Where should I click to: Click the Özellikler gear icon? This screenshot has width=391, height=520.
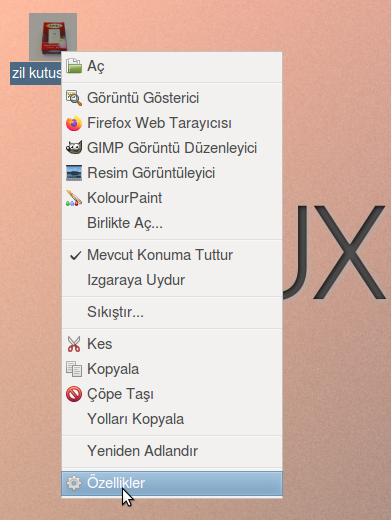[x=74, y=483]
